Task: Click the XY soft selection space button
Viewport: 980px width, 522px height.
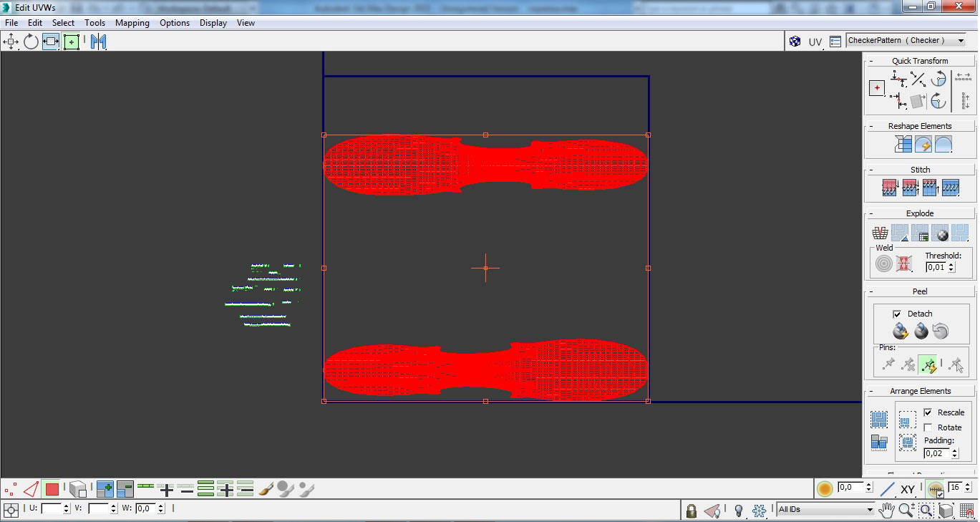Action: tap(908, 490)
